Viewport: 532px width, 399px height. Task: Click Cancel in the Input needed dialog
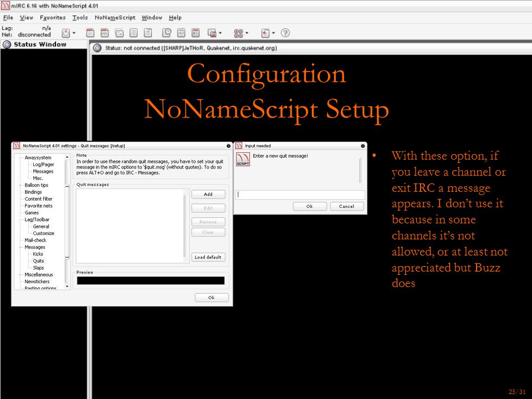pos(347,206)
